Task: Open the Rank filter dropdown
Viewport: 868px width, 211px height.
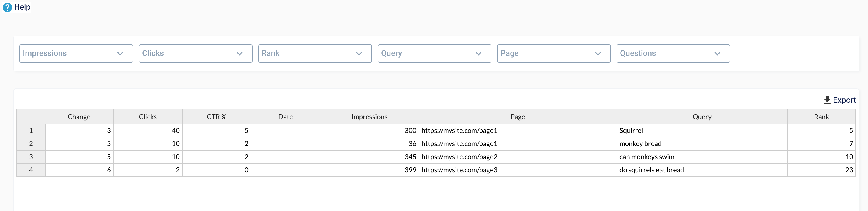Action: [315, 53]
